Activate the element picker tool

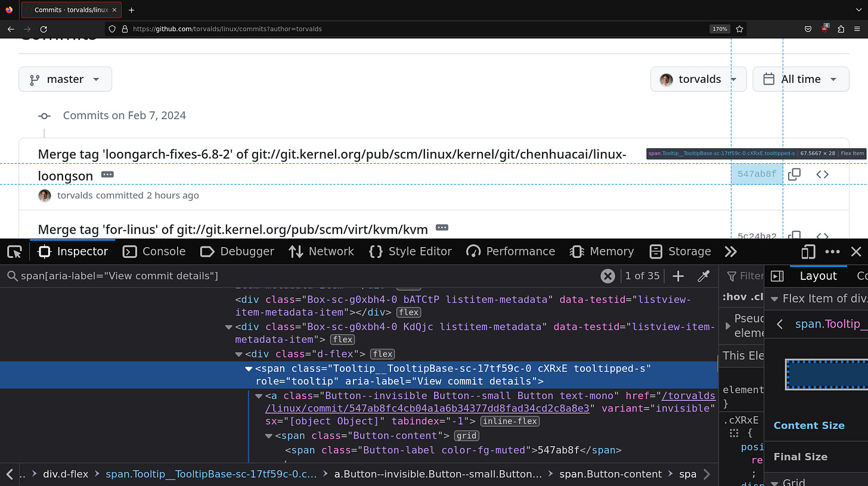[14, 251]
